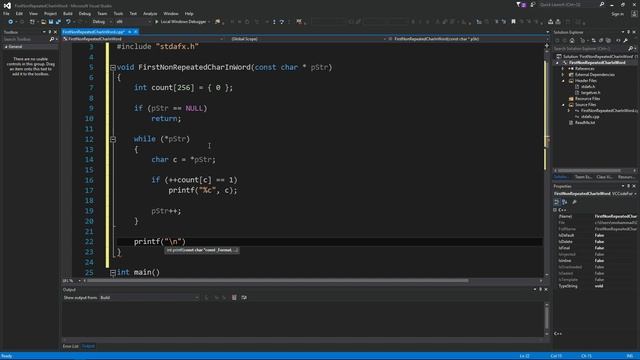Pin the Output panel
The height and width of the screenshot is (360, 640).
click(540, 289)
